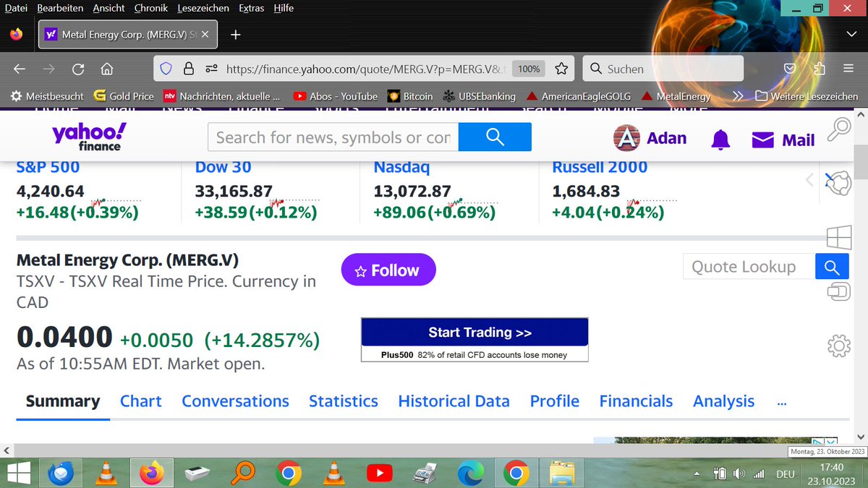Submit search with the blue magnifier button
The image size is (868, 488).
(495, 137)
